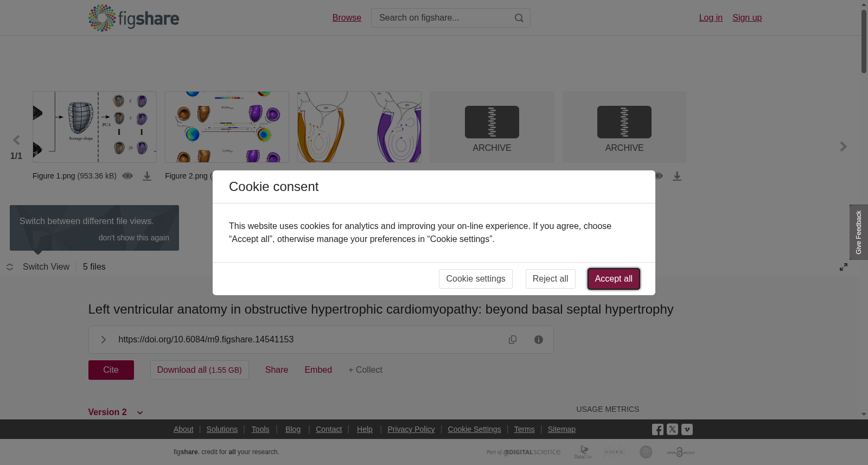Viewport: 868px width, 465px height.
Task: Open Cookie settings in the consent dialog
Action: coord(476,279)
